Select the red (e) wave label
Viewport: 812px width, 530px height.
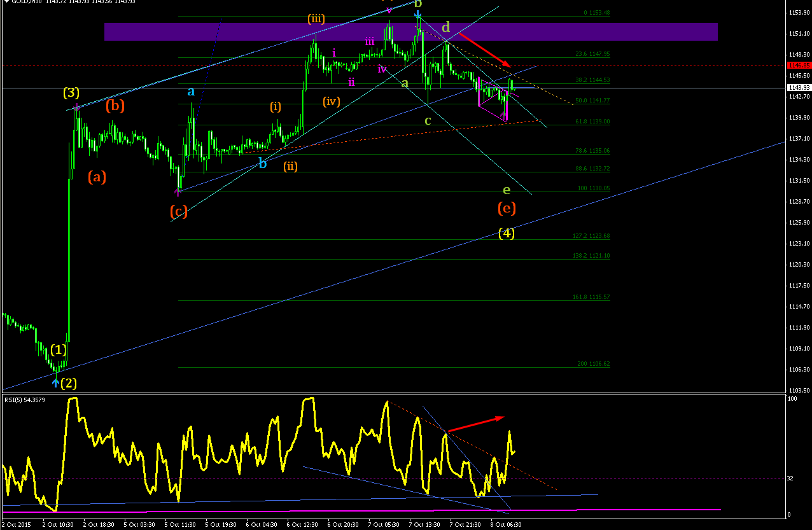[x=507, y=207]
